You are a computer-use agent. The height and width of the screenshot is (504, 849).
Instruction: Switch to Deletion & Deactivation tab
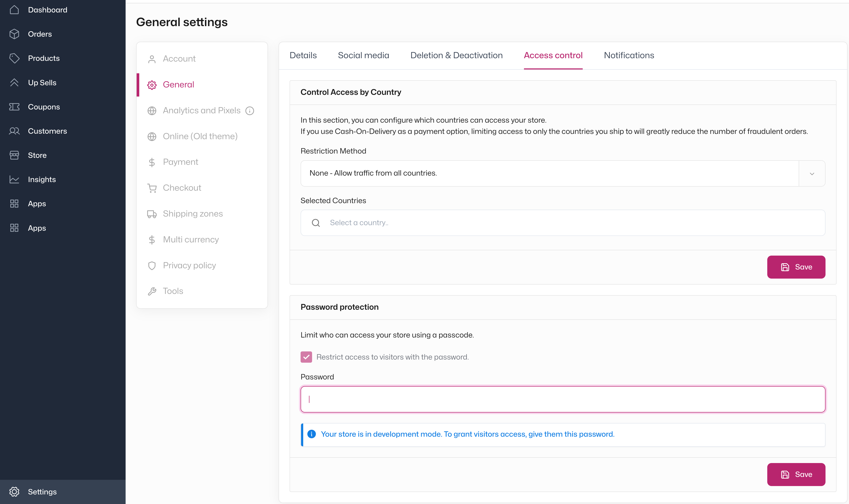pos(456,55)
